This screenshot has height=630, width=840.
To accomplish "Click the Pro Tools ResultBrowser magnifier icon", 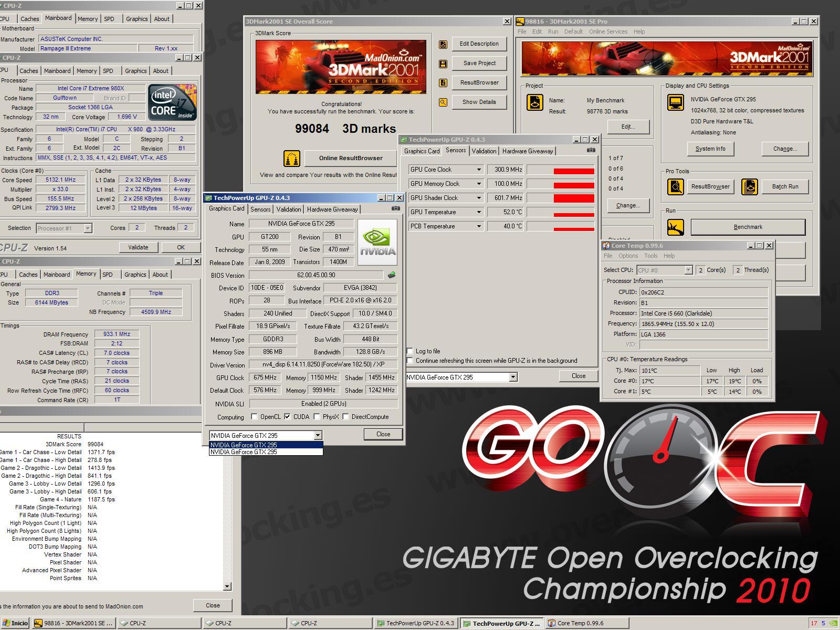I will (x=675, y=186).
